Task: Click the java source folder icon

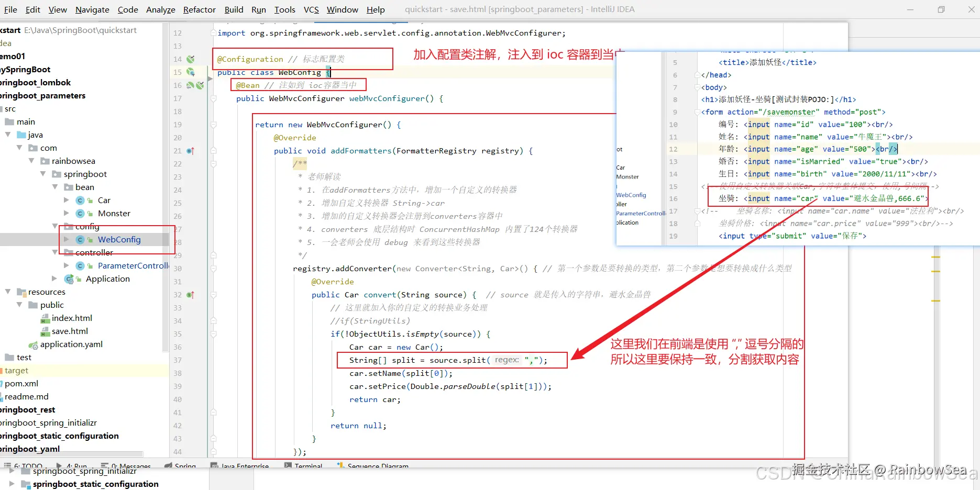Action: [21, 135]
